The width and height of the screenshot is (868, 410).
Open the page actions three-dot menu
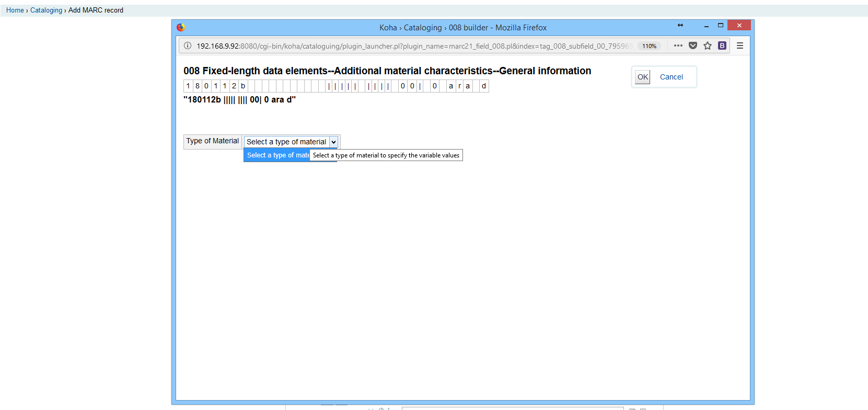pyautogui.click(x=678, y=46)
